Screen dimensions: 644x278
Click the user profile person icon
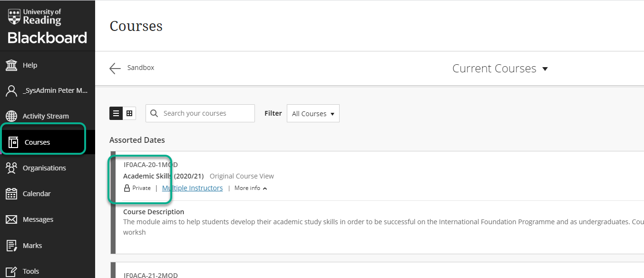coord(11,90)
